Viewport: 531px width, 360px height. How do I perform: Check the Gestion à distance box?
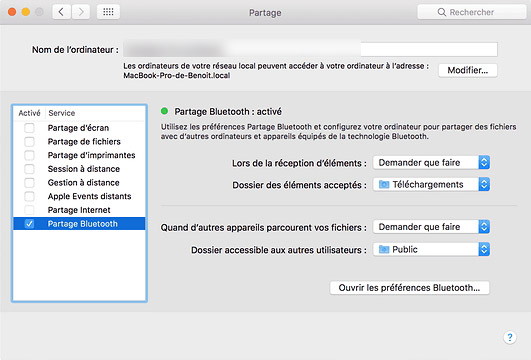(29, 183)
